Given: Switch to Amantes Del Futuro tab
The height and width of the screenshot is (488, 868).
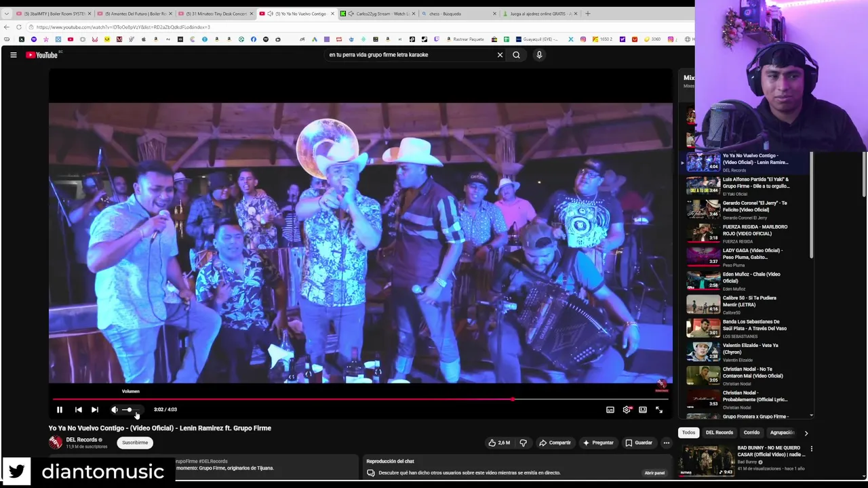Looking at the screenshot, I should (x=134, y=14).
